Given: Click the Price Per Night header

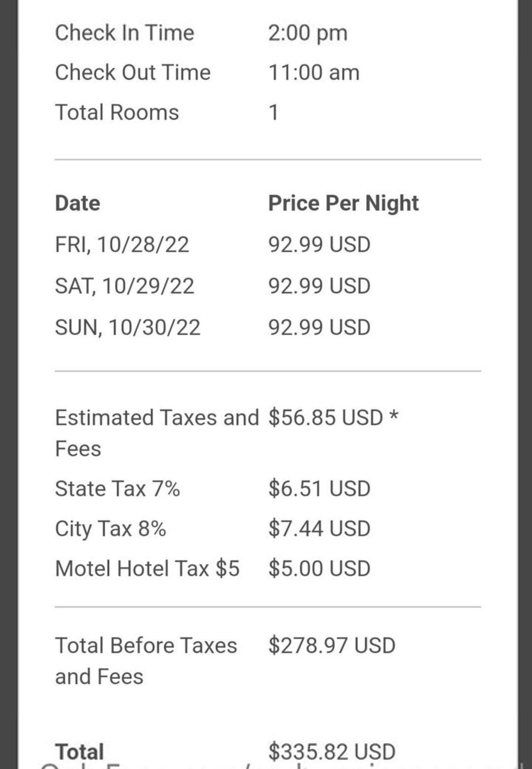Looking at the screenshot, I should pos(343,203).
